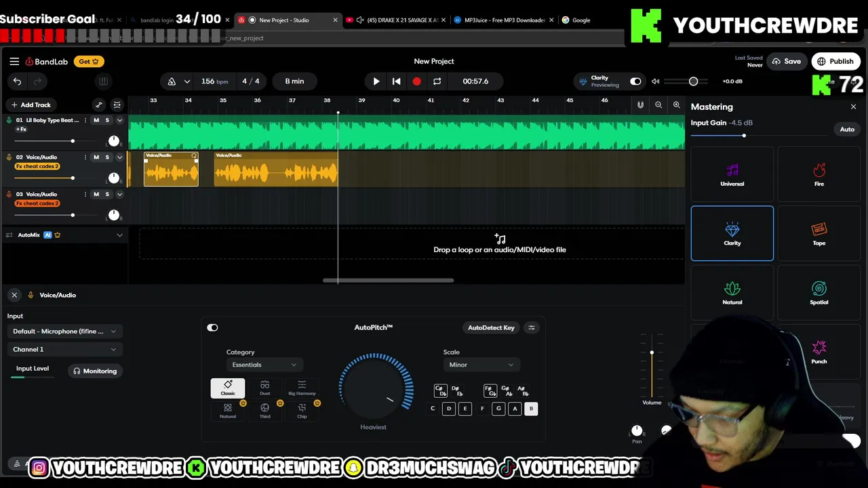This screenshot has height=488, width=868.
Task: Click the AutoDetect Key button
Action: pyautogui.click(x=491, y=328)
